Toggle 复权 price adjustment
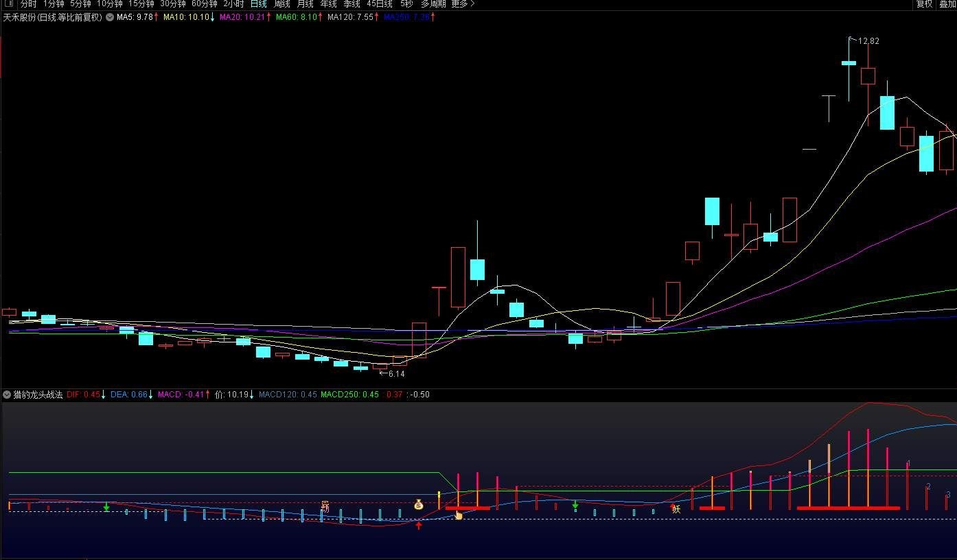The width and height of the screenshot is (957, 560). point(924,3)
